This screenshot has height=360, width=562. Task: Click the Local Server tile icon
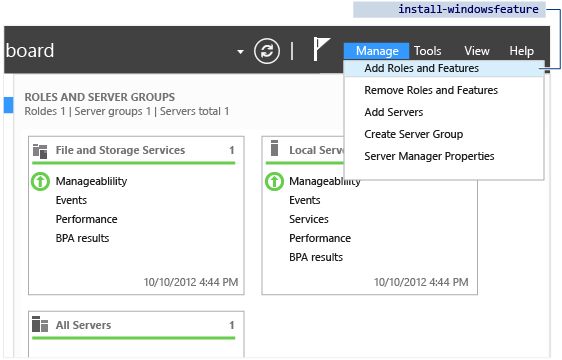pos(275,148)
